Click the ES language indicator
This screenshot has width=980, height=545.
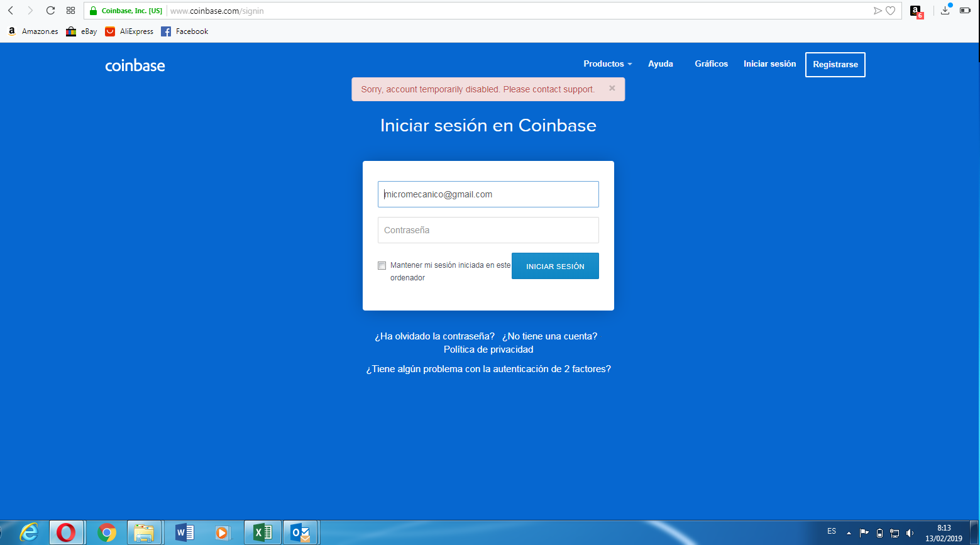[832, 531]
